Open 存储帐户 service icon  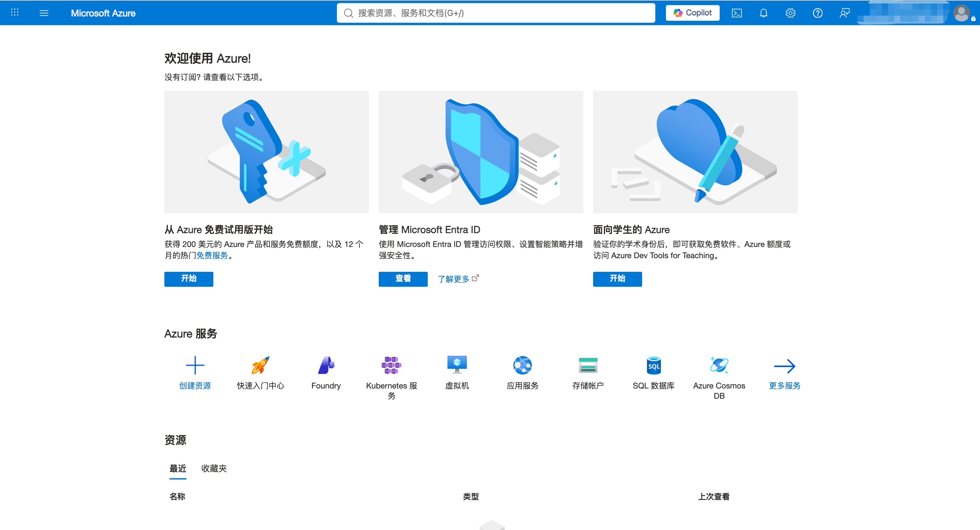click(588, 365)
